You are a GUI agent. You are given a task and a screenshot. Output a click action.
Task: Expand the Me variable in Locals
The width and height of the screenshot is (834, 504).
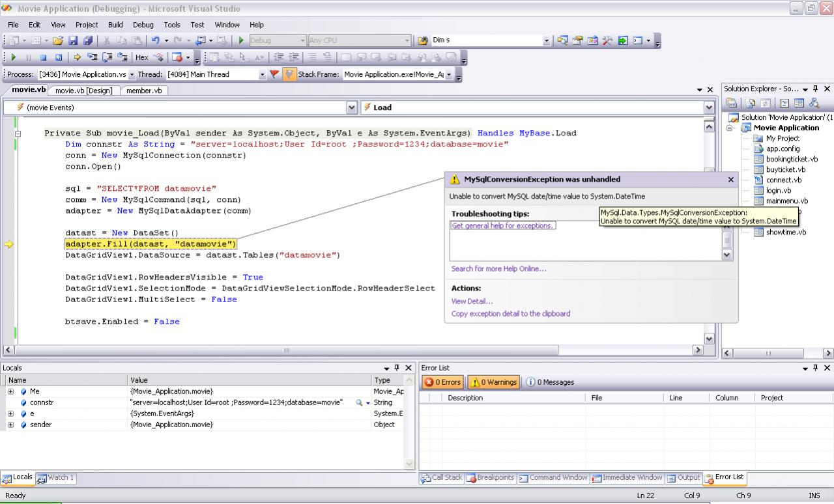(x=10, y=391)
